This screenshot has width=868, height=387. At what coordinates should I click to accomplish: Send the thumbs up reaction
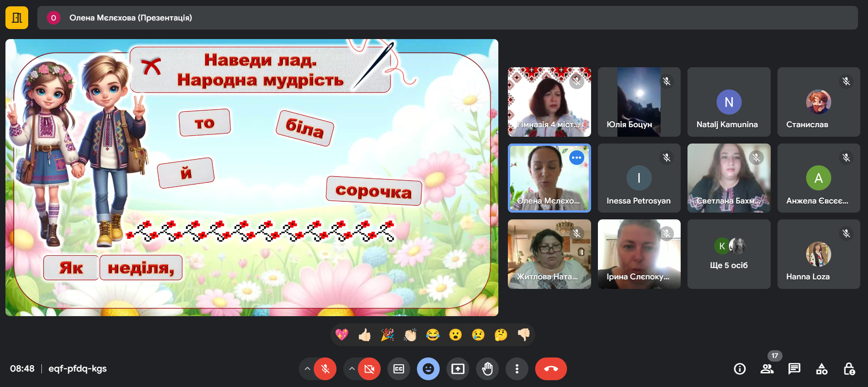point(365,335)
